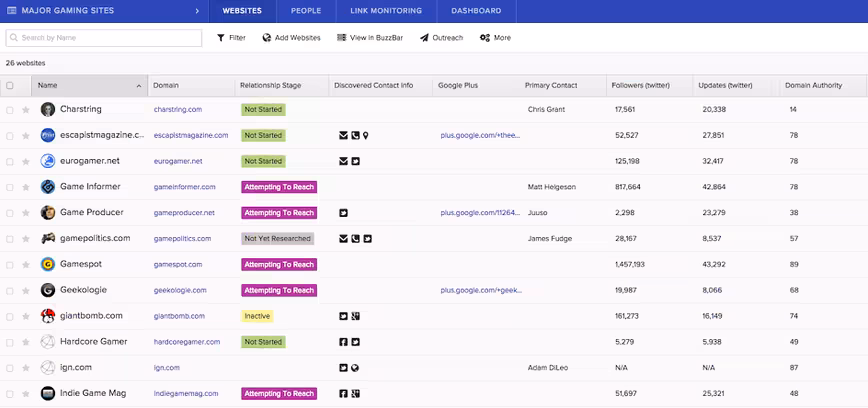Click the Twitter icon in giantbomb.com row
This screenshot has width=868, height=408.
pyautogui.click(x=343, y=316)
